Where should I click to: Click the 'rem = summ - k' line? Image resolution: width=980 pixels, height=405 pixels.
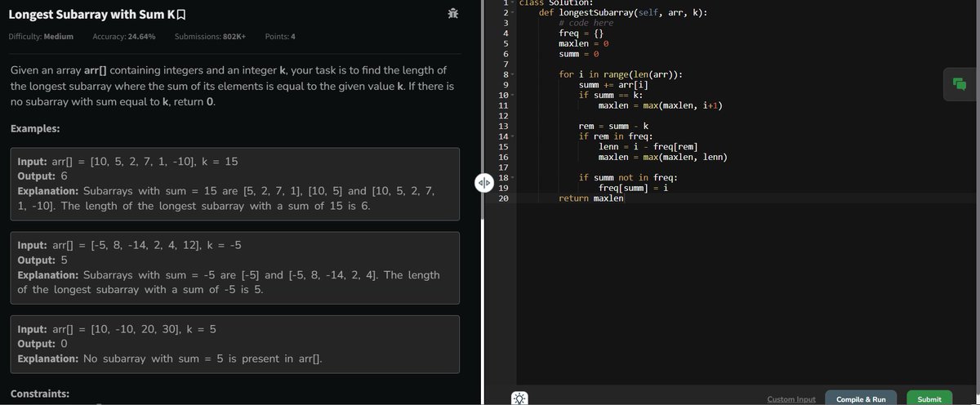(613, 126)
